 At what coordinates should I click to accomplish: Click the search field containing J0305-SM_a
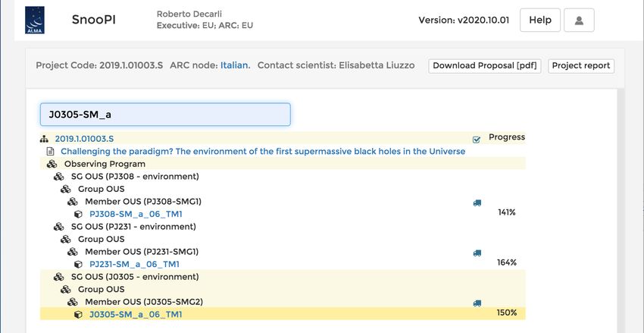coord(165,115)
